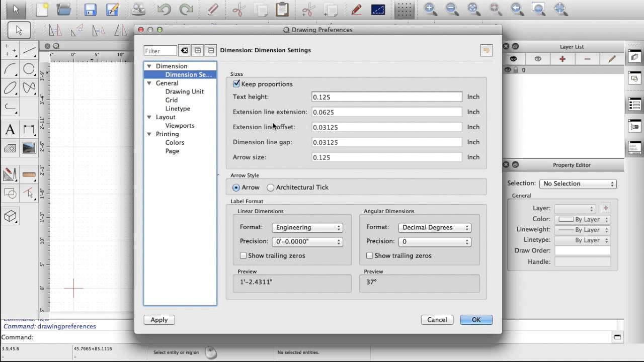Viewport: 644px width, 362px height.
Task: Select the Line drawing tool
Action: [29, 50]
